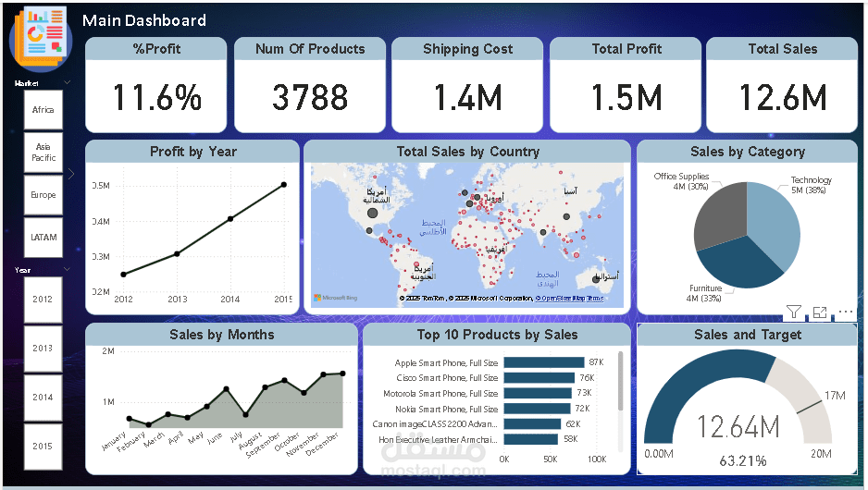
Task: Click the Furniture 4M (33%) pie label
Action: [x=705, y=293]
